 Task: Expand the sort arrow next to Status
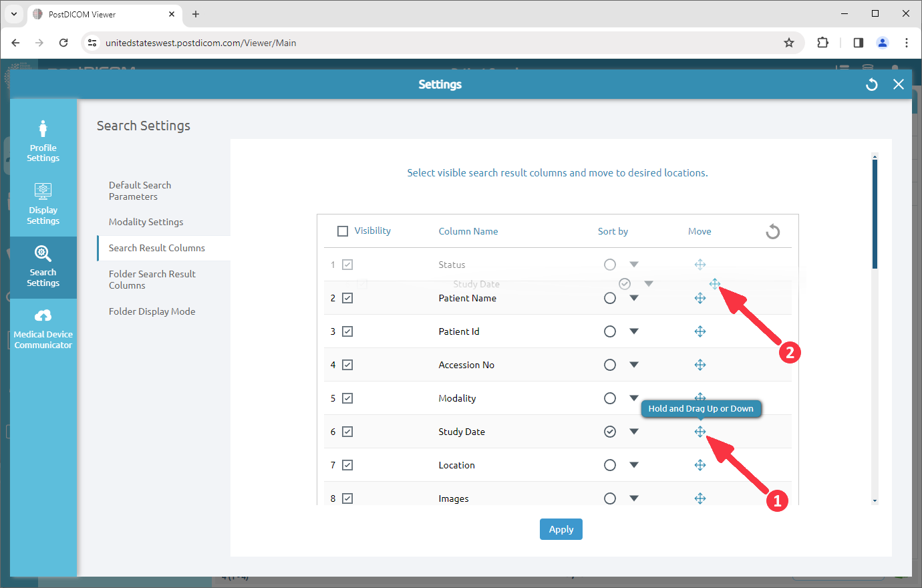coord(633,264)
